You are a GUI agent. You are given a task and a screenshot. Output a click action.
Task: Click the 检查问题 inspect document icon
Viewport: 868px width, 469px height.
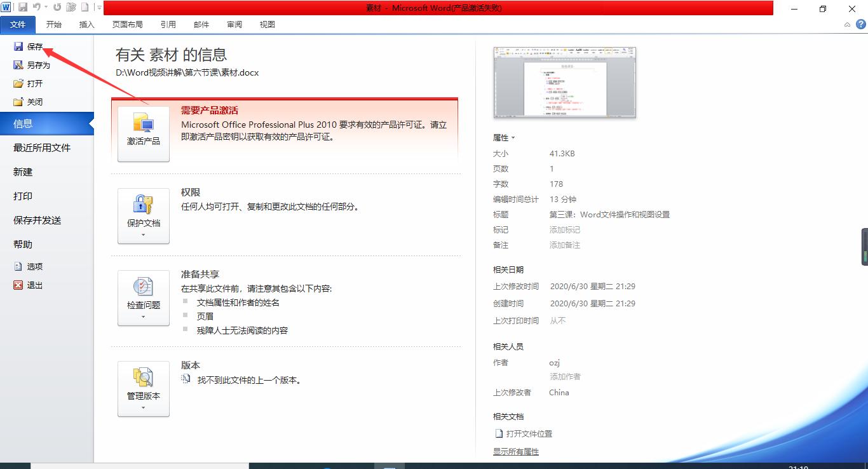[143, 297]
